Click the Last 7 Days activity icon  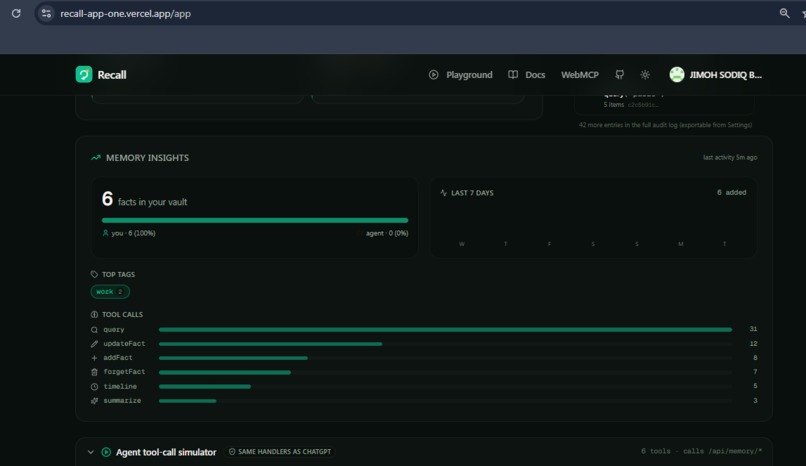444,193
